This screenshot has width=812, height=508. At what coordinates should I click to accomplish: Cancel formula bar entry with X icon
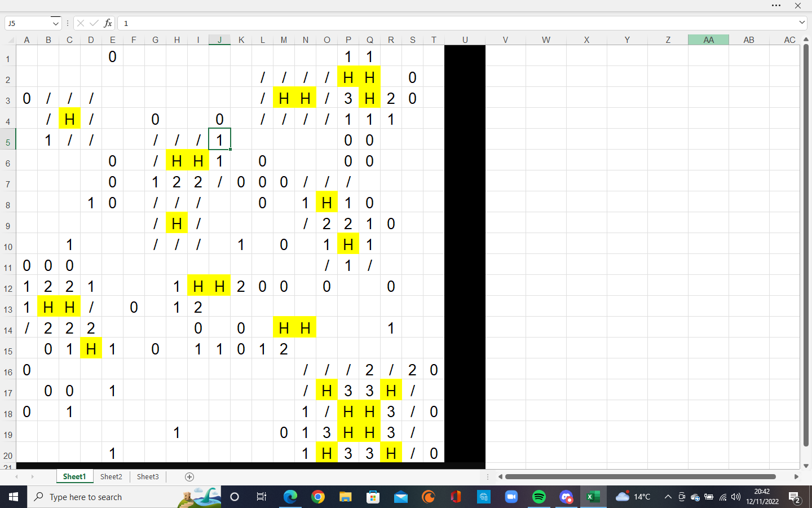pyautogui.click(x=81, y=23)
